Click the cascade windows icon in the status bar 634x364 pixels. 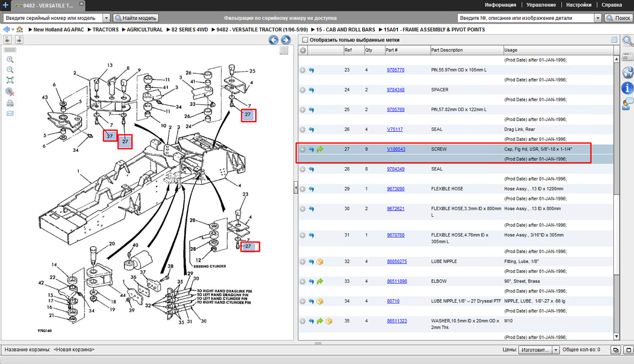[616, 350]
